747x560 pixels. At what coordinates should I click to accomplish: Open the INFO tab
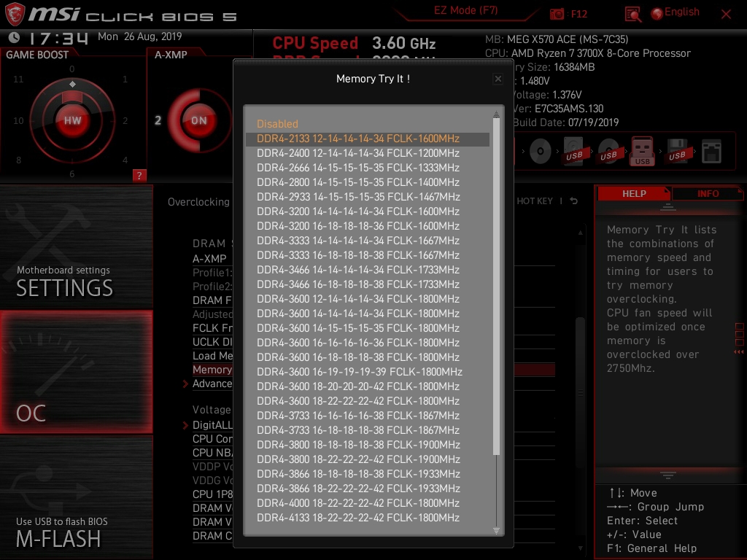tap(708, 194)
